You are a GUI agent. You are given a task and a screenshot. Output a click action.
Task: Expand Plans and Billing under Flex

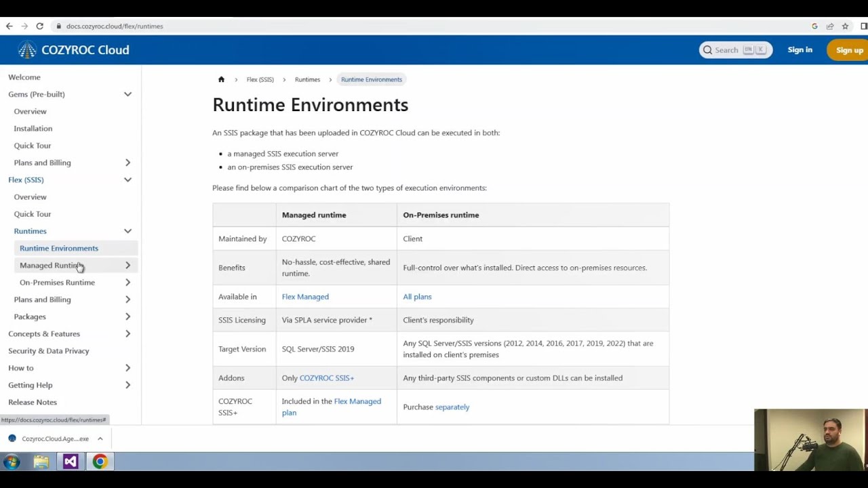127,300
